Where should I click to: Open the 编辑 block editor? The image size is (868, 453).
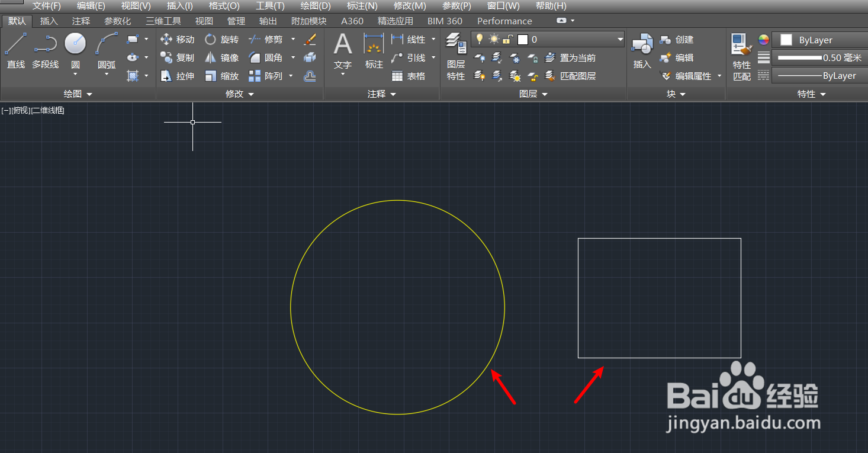point(676,58)
